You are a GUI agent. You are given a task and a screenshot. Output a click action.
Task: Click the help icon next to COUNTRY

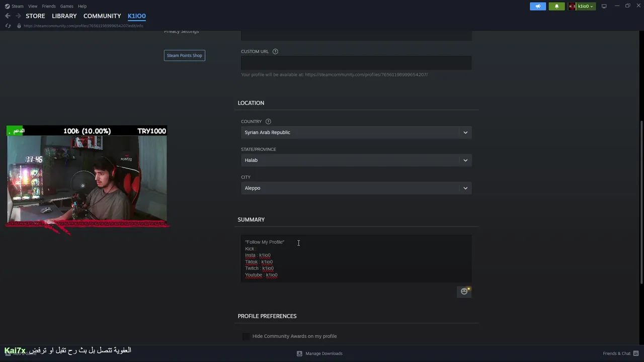coord(268,121)
